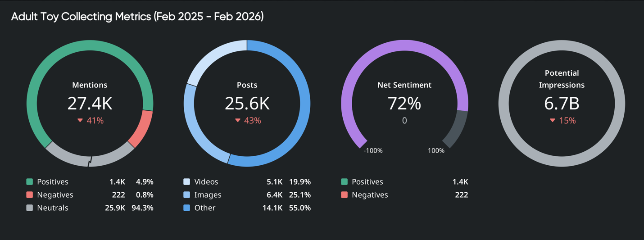Select the Mentions 27.4K total value
644x240 pixels.
(90, 104)
